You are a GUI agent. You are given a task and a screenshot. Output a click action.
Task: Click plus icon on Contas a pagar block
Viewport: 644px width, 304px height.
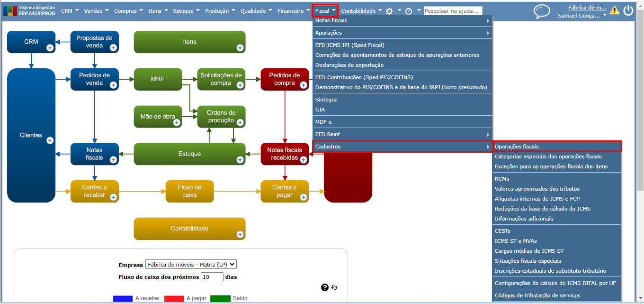(x=303, y=197)
